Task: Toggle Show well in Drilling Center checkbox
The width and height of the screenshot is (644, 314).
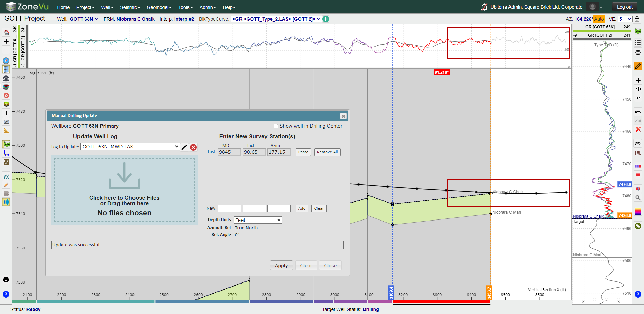Action: pos(276,126)
